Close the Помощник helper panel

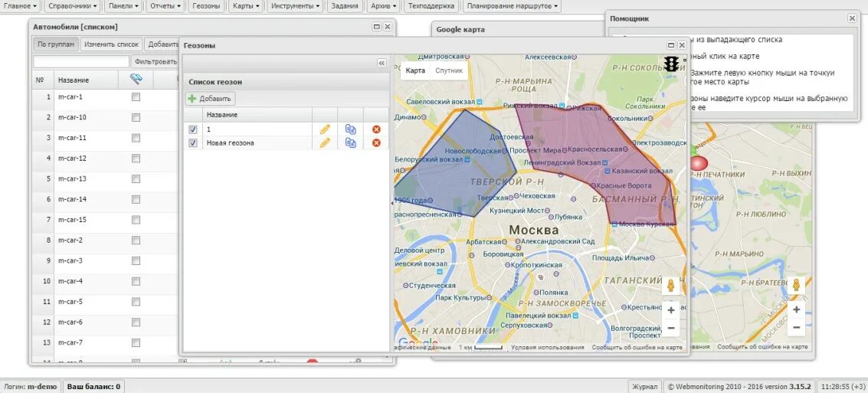pos(852,18)
